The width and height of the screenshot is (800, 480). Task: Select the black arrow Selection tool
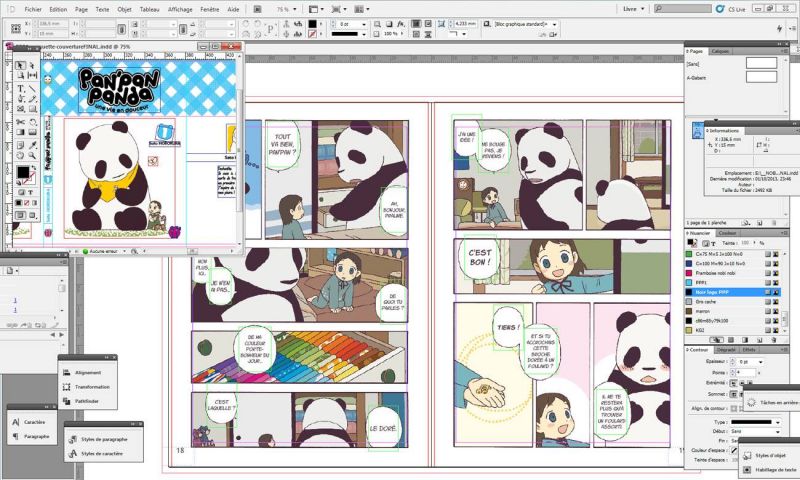(x=20, y=65)
